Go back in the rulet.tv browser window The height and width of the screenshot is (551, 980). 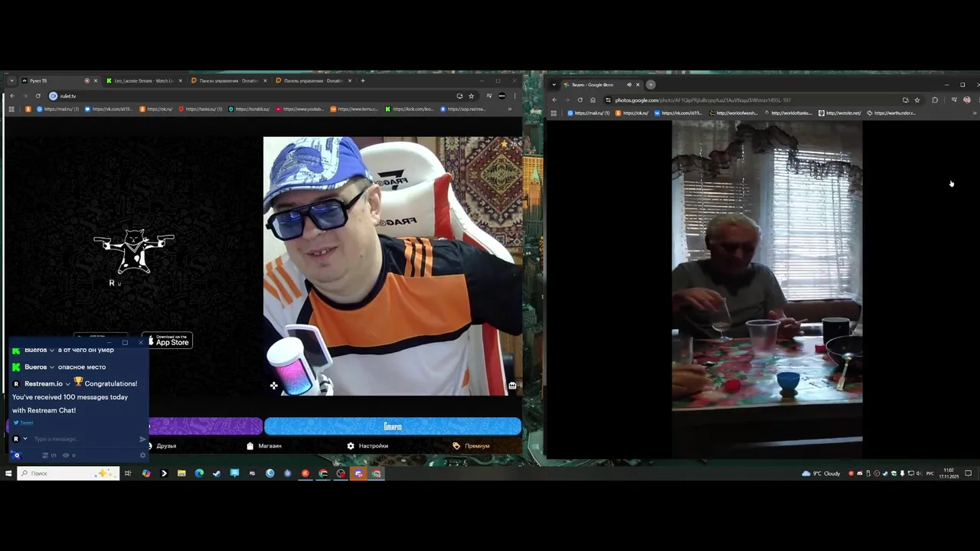[12, 96]
